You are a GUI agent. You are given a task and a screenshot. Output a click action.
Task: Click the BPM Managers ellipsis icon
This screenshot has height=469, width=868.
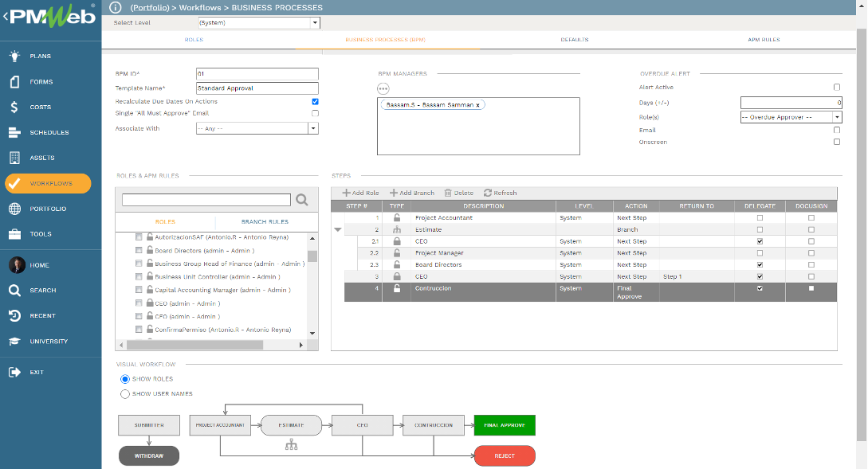pyautogui.click(x=383, y=88)
